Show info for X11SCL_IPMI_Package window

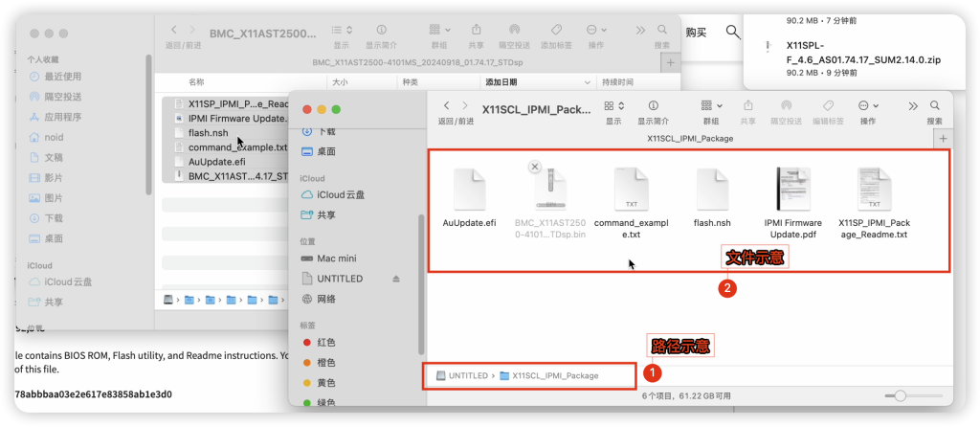tap(654, 105)
